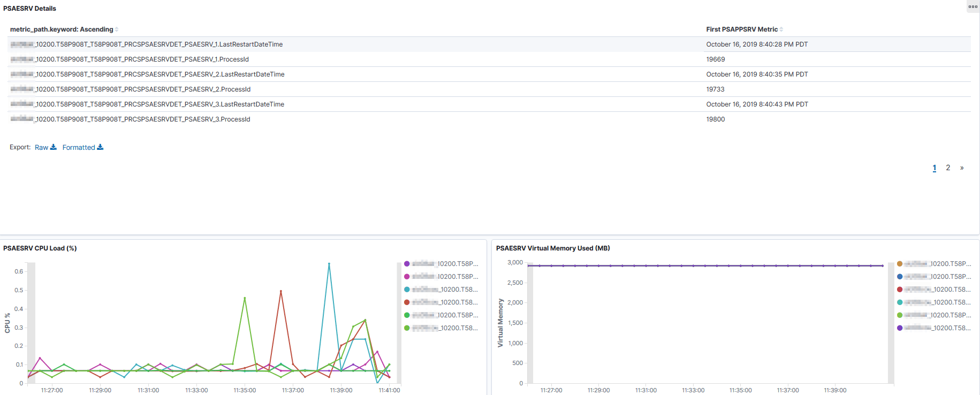Screen dimensions: 980x395
Task: Click the 8:40:28 PM PDT restart time
Action: [757, 44]
